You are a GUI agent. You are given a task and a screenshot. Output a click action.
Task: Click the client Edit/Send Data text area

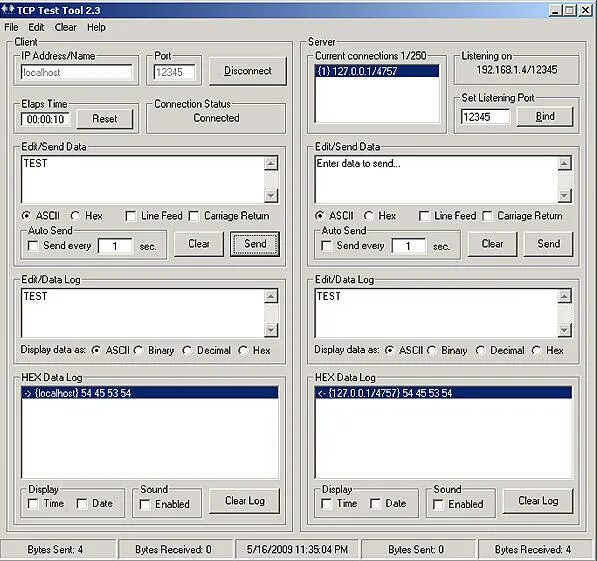(143, 179)
